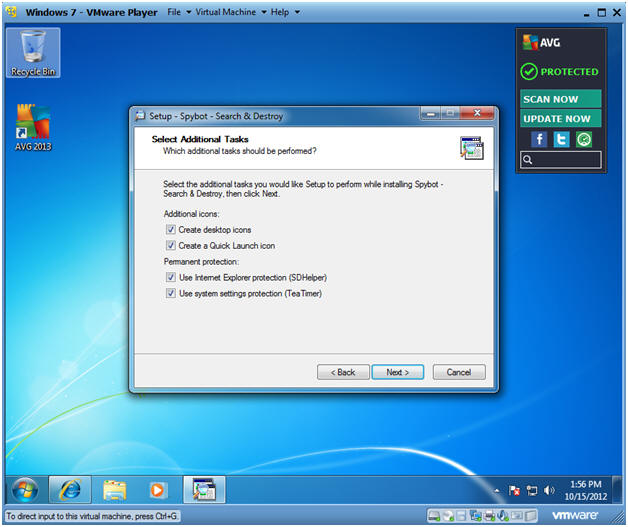Click the volume speaker tray icon
Viewport: 628px width, 527px height.
click(549, 490)
